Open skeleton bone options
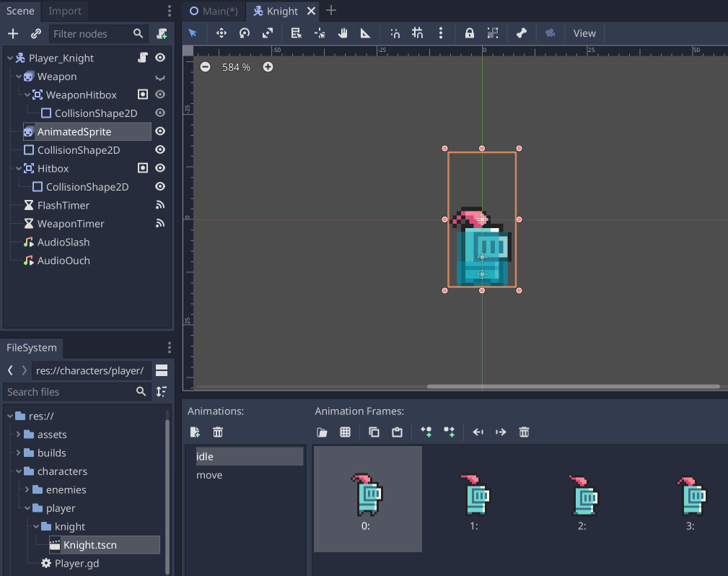 tap(522, 33)
